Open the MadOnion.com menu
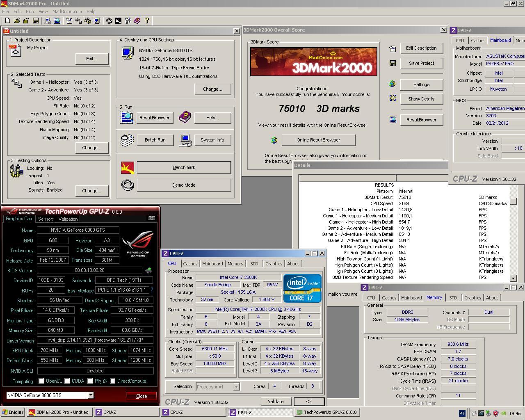Image resolution: width=525 pixels, height=420 pixels. pos(67,11)
